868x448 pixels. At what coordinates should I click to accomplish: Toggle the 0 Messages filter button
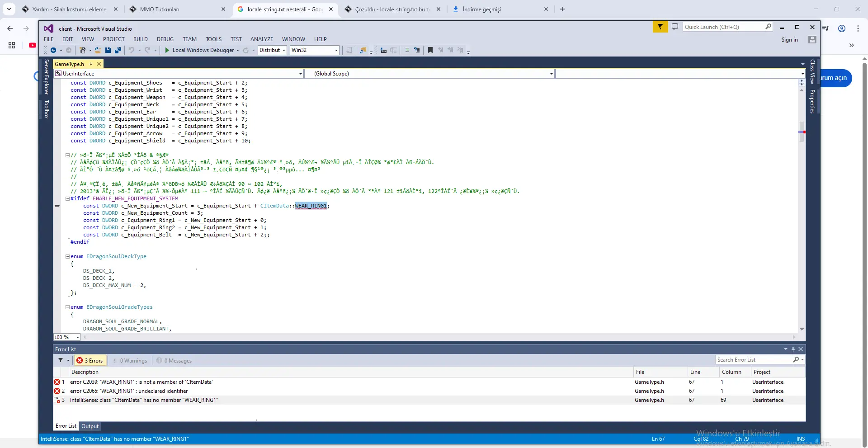[x=174, y=360]
